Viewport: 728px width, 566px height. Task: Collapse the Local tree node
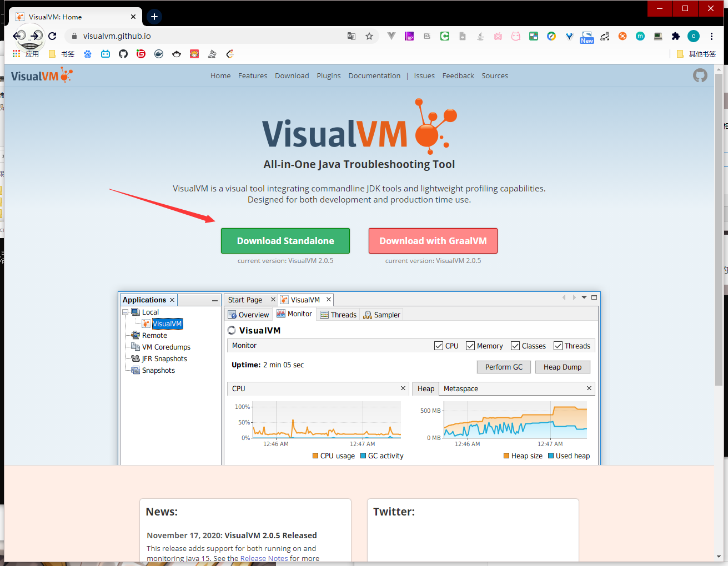point(125,312)
